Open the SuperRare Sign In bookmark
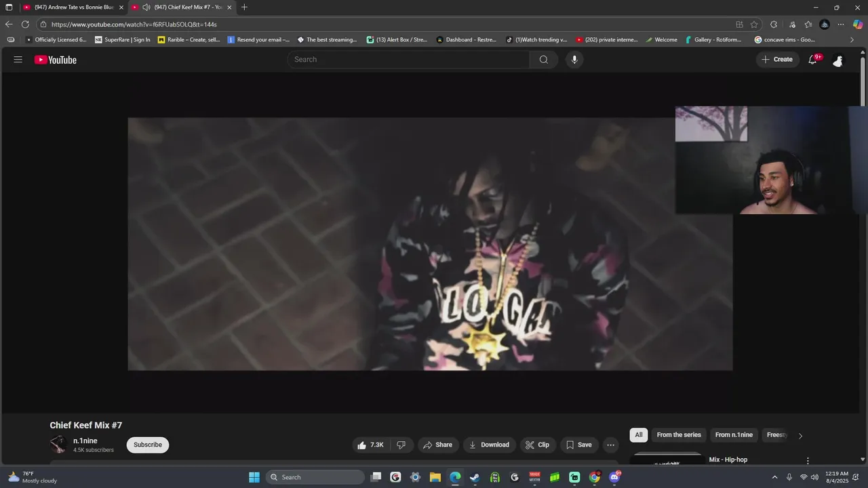 point(123,40)
